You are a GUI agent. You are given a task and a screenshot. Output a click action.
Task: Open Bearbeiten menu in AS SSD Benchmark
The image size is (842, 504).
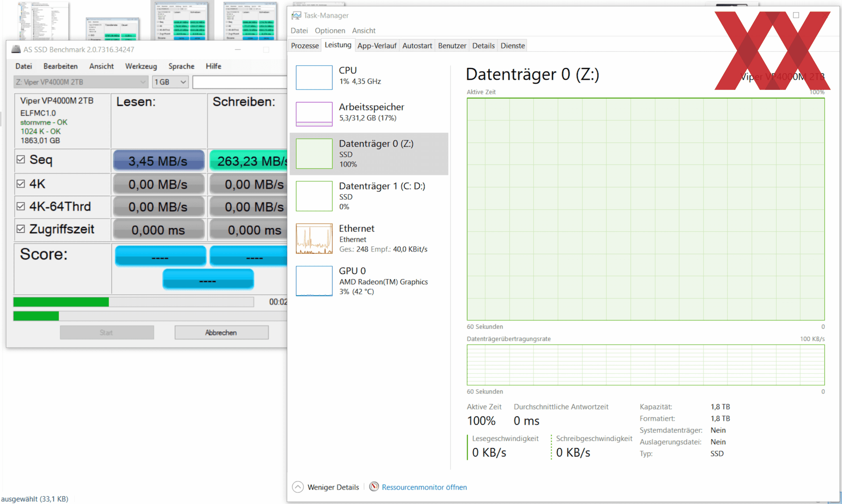[x=61, y=66]
